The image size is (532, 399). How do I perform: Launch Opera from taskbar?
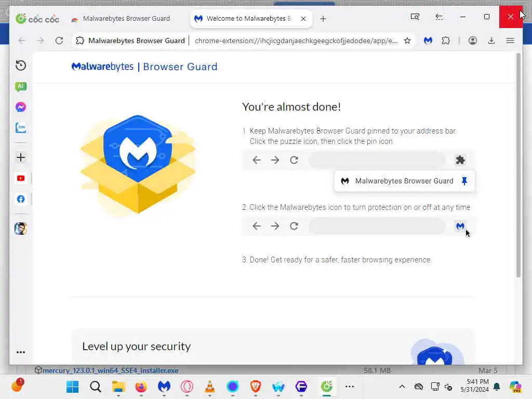(187, 387)
